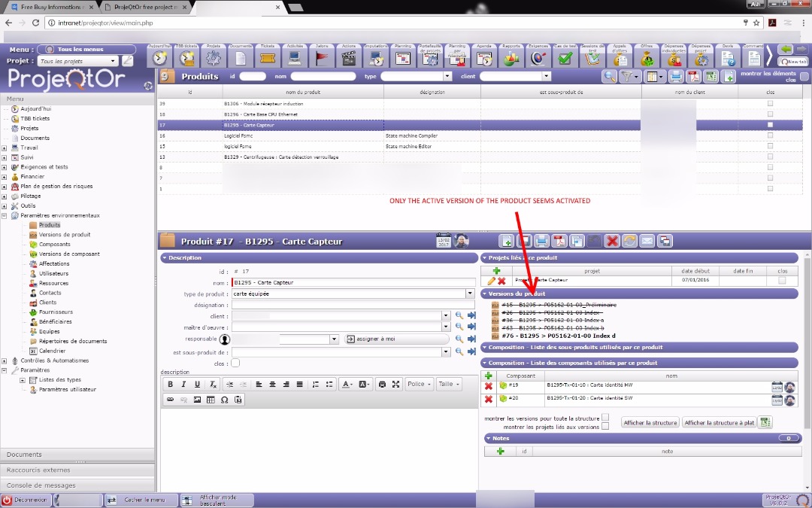Open the Police font dropdown
The image size is (812, 508).
point(419,384)
